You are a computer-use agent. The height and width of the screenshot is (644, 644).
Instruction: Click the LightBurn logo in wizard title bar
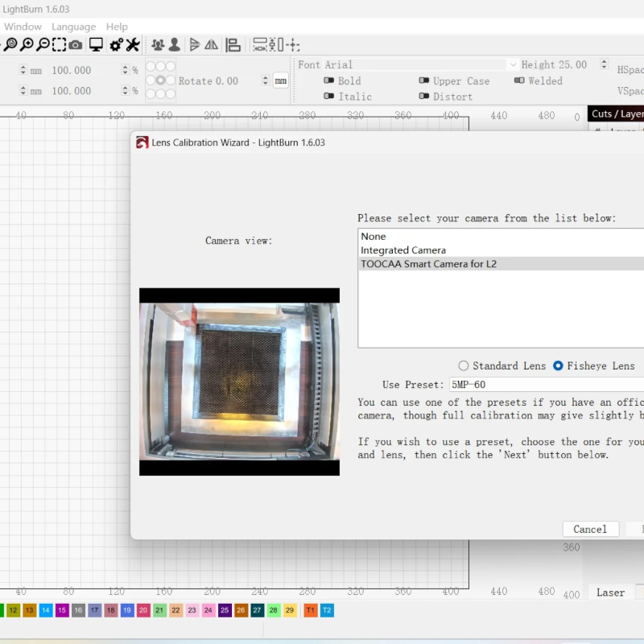pos(142,142)
